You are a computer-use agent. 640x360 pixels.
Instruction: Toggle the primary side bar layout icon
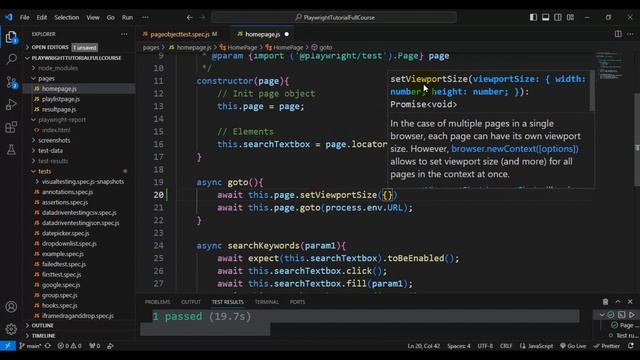click(533, 17)
